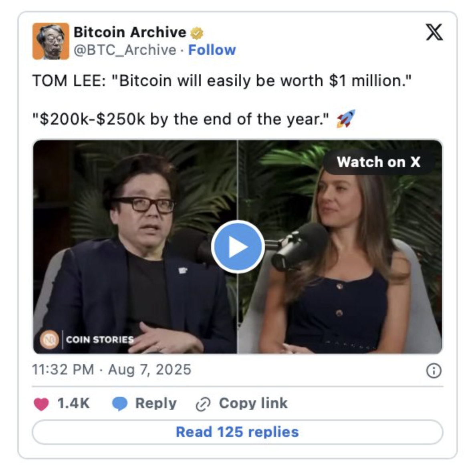Viewport: 476px width, 475px height.
Task: Click the heart like icon
Action: tap(41, 404)
